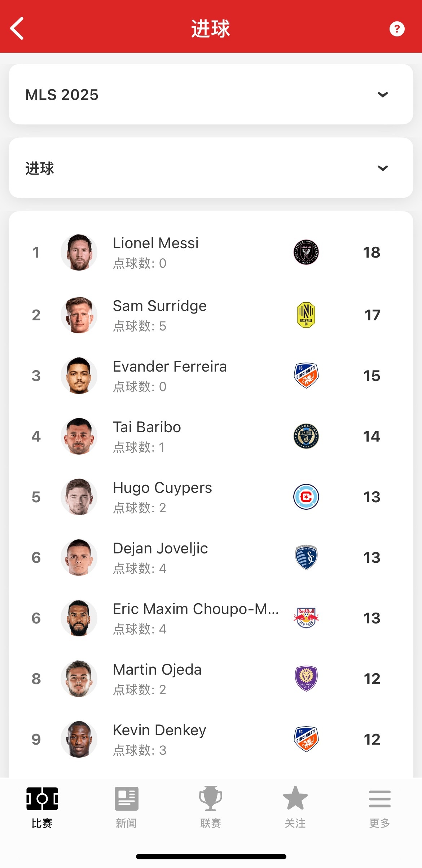This screenshot has width=422, height=868.
Task: Expand the 进球 statistic type dropdown
Action: click(211, 168)
